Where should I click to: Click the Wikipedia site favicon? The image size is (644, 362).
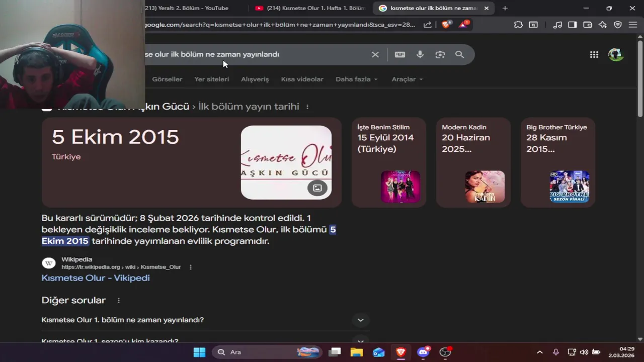click(49, 263)
